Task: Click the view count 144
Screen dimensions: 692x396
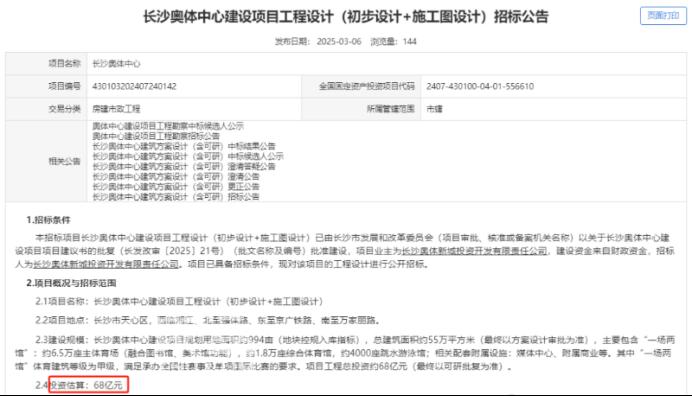Action: [x=409, y=41]
